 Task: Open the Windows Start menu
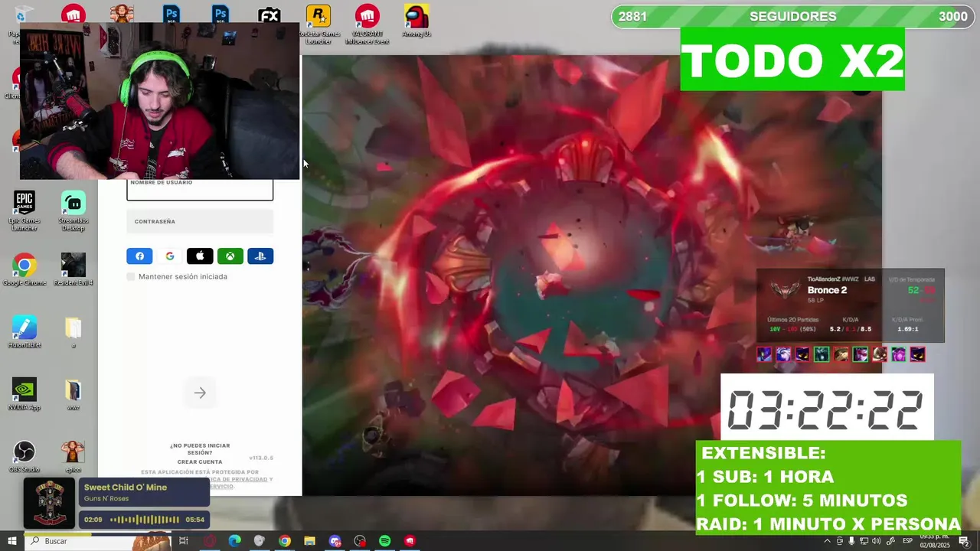(12, 541)
